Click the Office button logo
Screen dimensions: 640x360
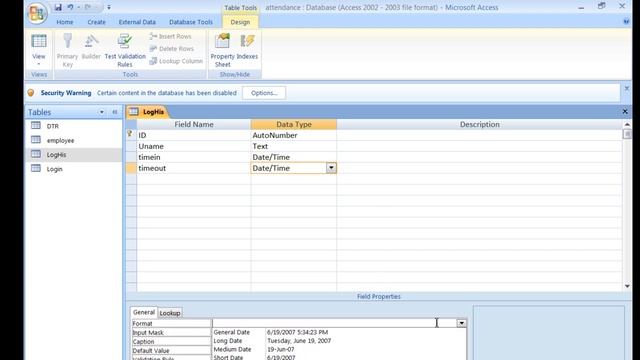37,13
